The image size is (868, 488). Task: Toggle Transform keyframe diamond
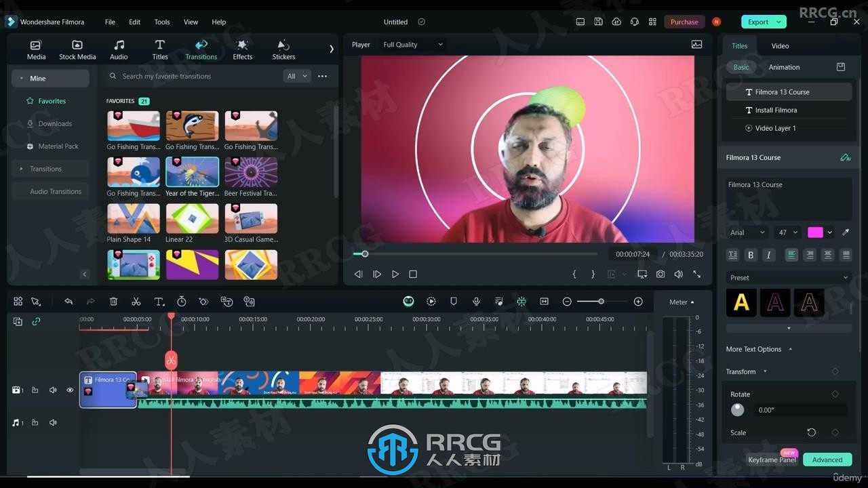click(835, 371)
